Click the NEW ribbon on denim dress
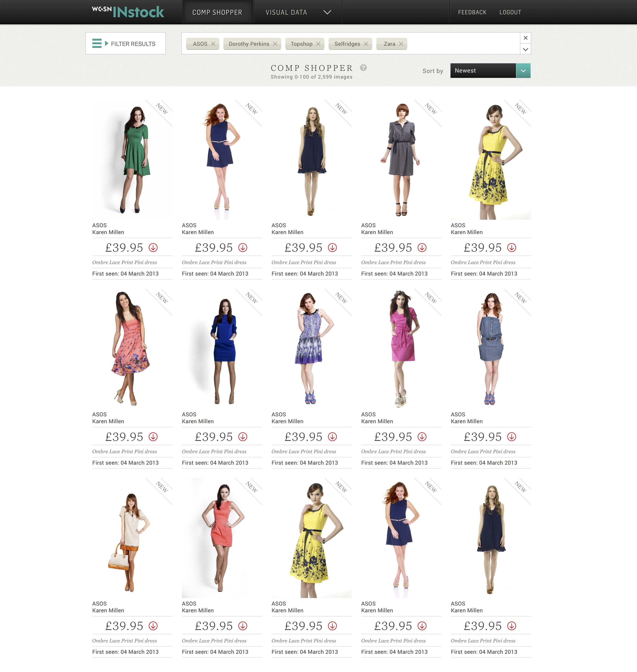Image resolution: width=637 pixels, height=672 pixels. click(521, 298)
